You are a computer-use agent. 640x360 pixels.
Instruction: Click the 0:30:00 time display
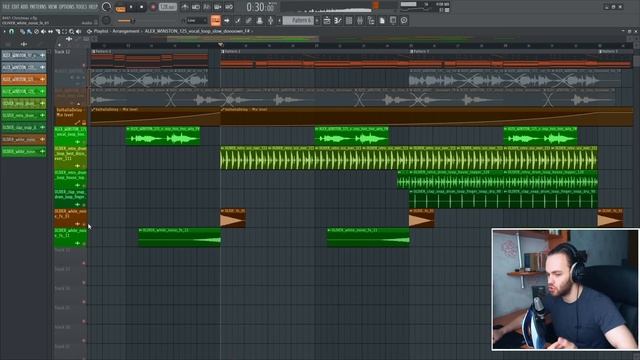click(x=260, y=7)
